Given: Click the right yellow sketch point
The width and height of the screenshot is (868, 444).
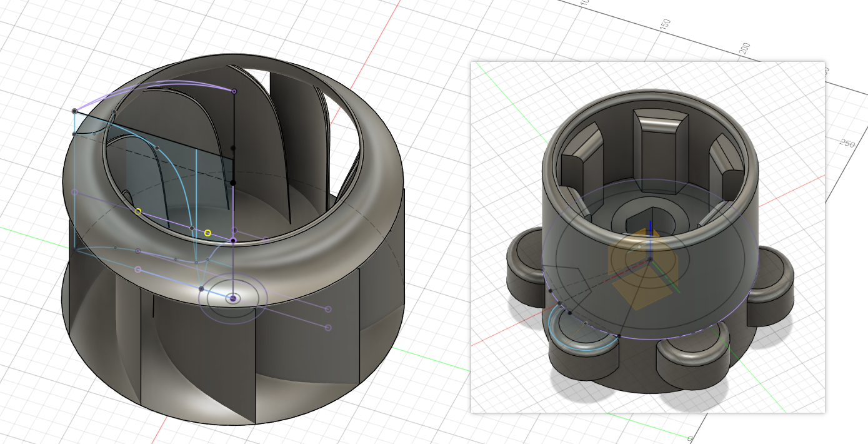Looking at the screenshot, I should [x=207, y=233].
